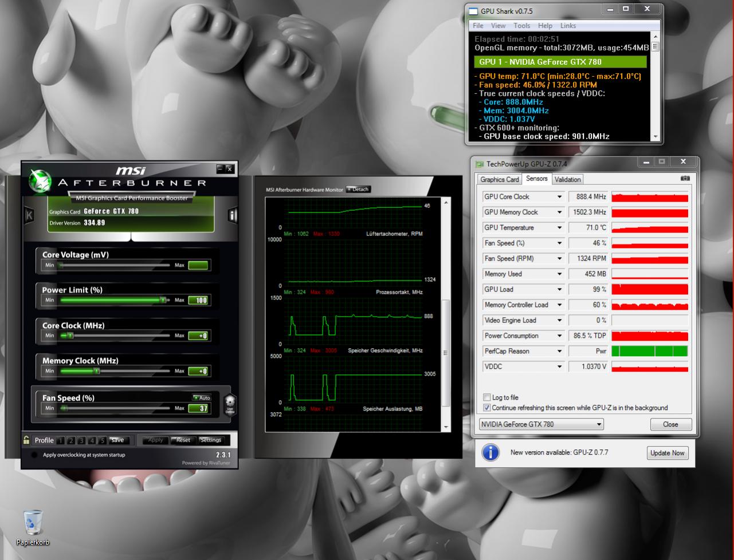The height and width of the screenshot is (560, 734).
Task: Minimize the Afterburner window with its dash button
Action: coord(220,168)
